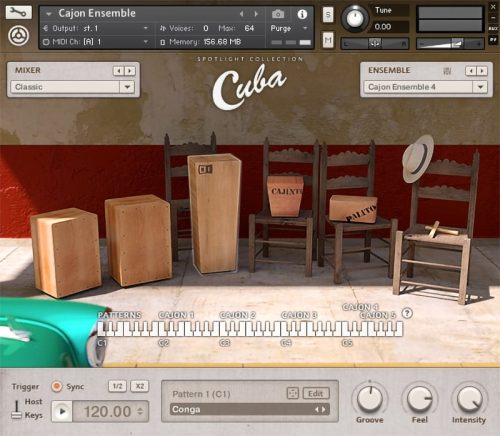The image size is (500, 436).
Task: Click the CAJON 5 keyboard label
Action: point(378,315)
